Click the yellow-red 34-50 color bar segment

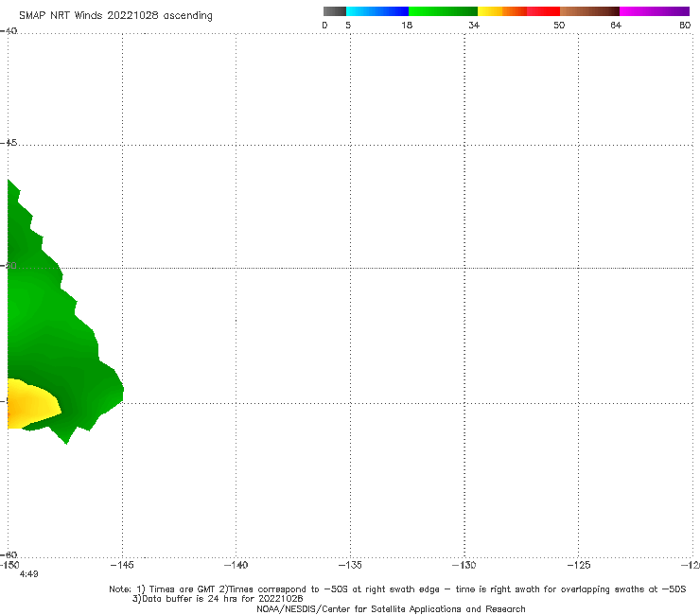[x=518, y=11]
